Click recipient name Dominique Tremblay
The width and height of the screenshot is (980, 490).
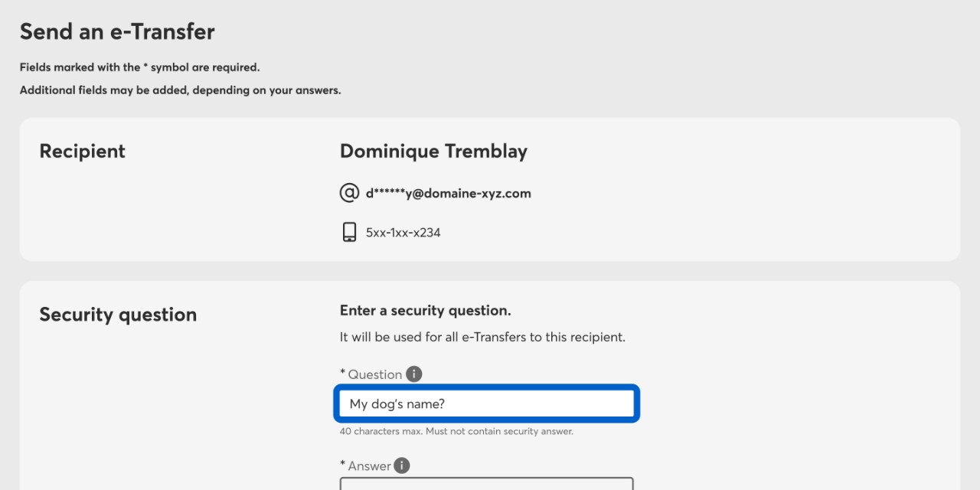tap(433, 152)
